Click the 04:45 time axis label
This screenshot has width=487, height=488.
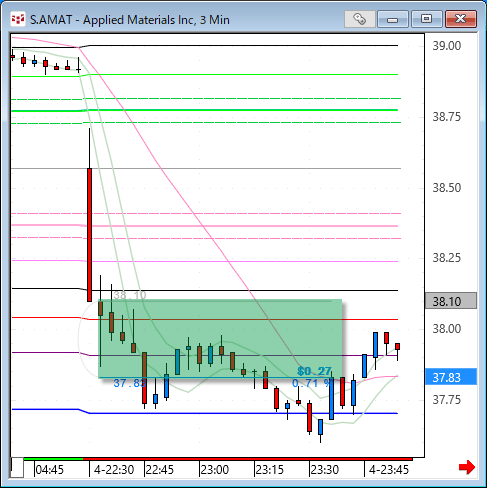coord(49,470)
